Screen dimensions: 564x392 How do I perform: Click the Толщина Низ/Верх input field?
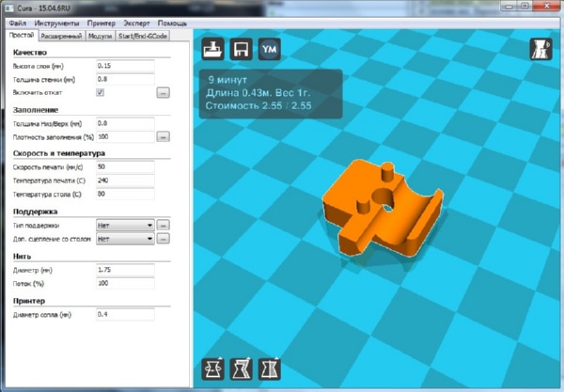tap(125, 123)
